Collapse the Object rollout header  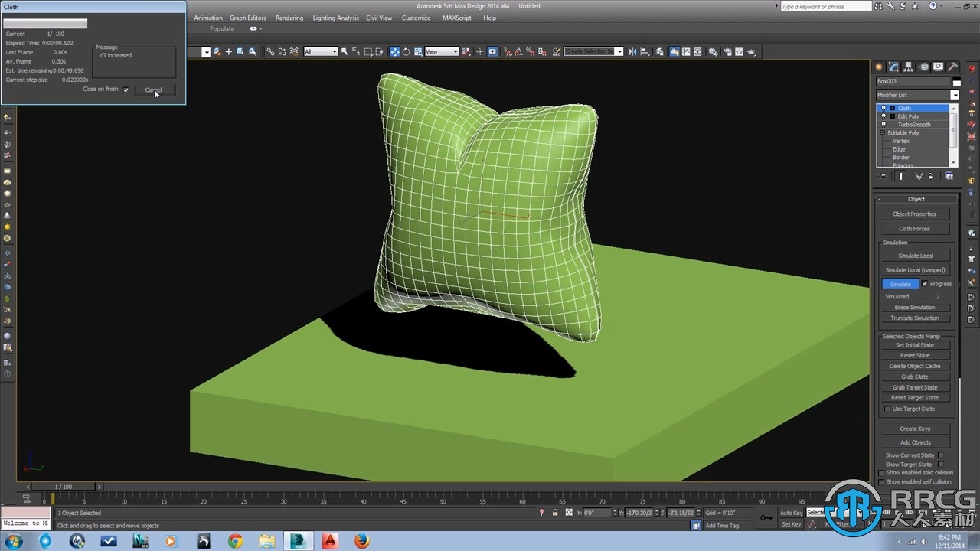click(916, 199)
